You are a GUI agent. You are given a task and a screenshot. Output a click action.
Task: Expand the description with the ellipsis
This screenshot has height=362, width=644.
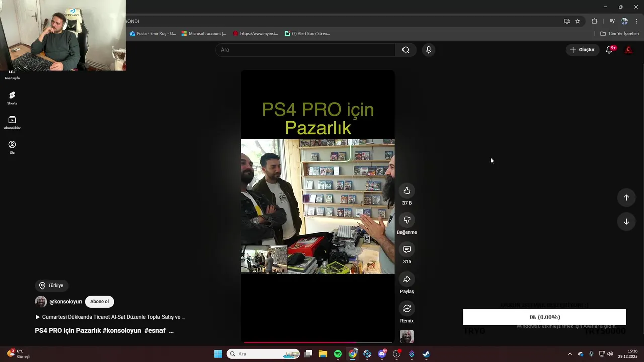(171, 331)
